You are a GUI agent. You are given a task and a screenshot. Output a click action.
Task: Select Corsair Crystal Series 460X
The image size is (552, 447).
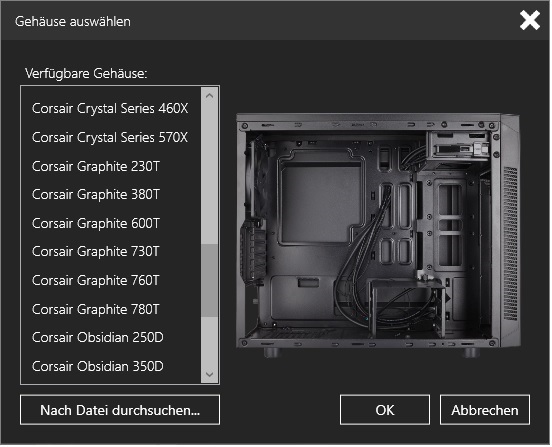pyautogui.click(x=111, y=109)
